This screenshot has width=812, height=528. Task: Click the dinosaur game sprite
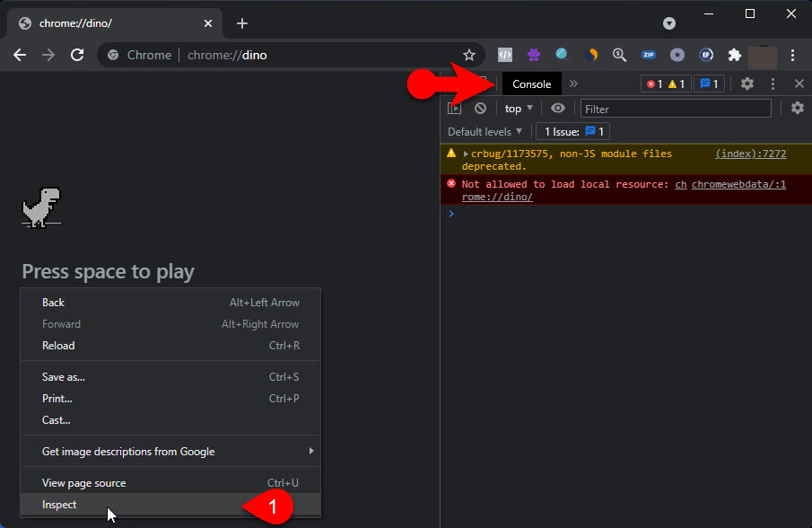click(x=41, y=207)
